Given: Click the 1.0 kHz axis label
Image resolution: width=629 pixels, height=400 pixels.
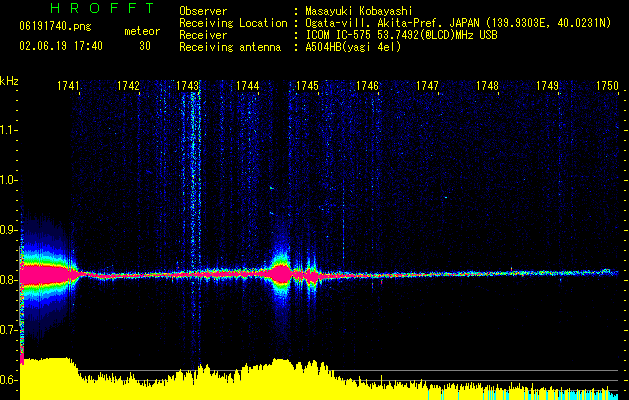Looking at the screenshot, I should click(8, 180).
